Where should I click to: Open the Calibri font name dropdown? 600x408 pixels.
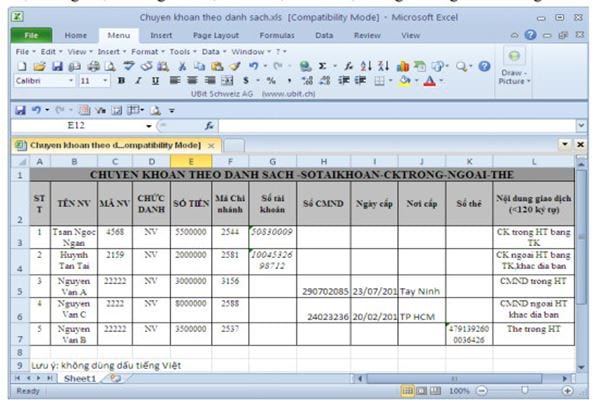[x=40, y=78]
